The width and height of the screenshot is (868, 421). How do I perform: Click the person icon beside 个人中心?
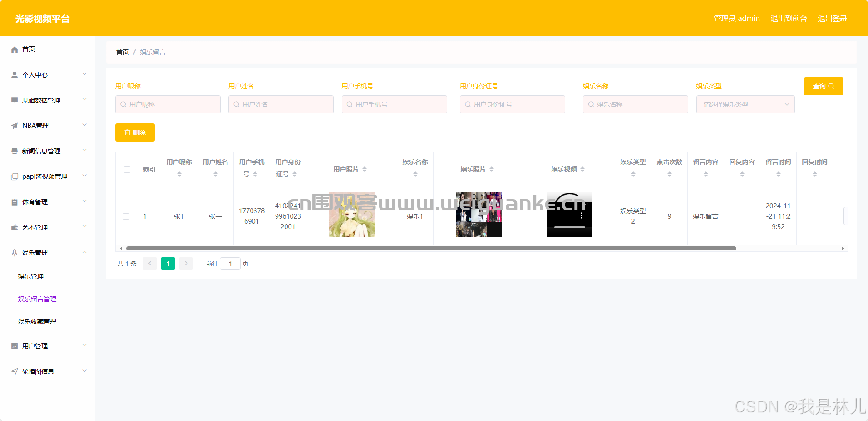[x=15, y=75]
